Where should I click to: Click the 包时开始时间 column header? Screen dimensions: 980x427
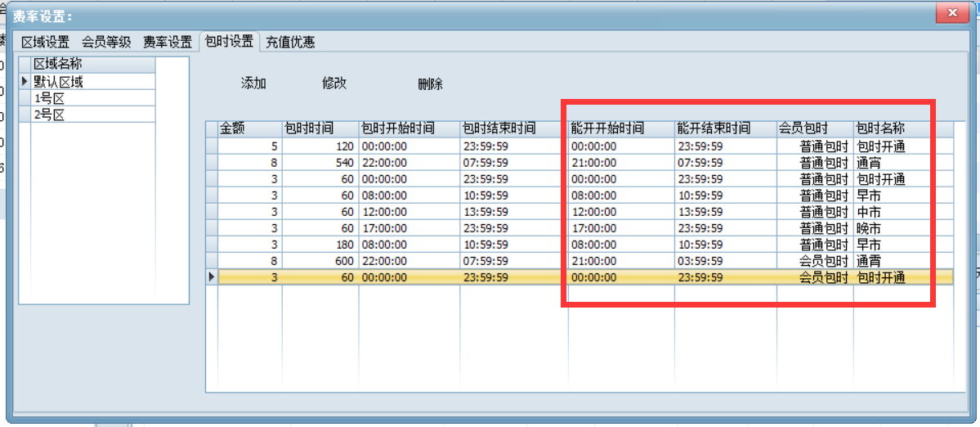coord(409,129)
